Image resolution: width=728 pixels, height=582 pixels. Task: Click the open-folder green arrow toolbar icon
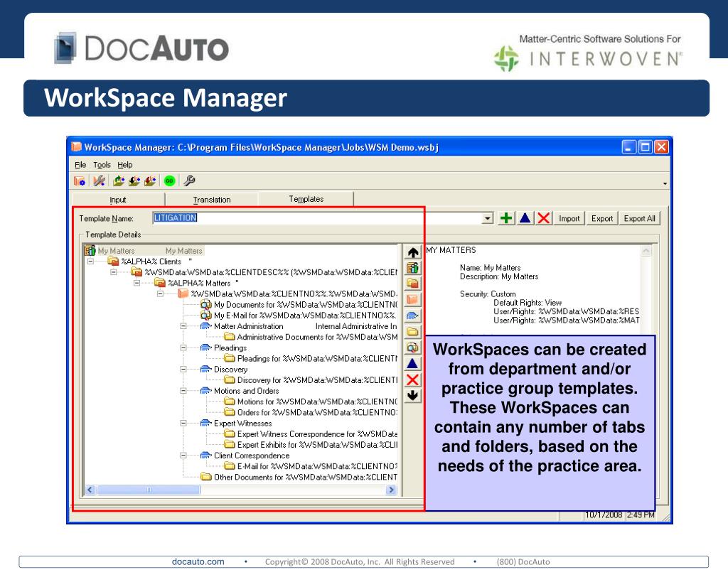[119, 180]
